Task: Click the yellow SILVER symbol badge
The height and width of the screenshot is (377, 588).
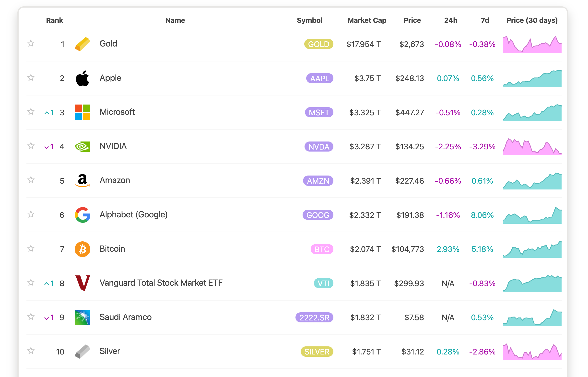Action: pyautogui.click(x=317, y=352)
